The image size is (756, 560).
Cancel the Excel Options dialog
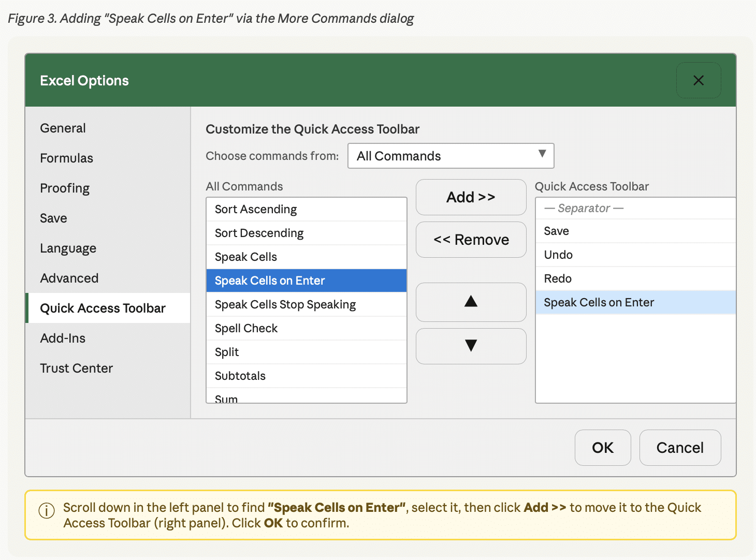[680, 448]
